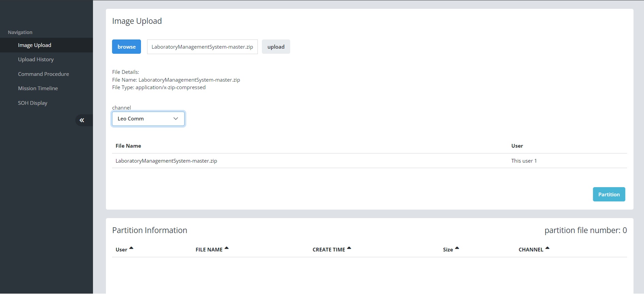Sort by CHANNEL arrow icon

tap(547, 248)
